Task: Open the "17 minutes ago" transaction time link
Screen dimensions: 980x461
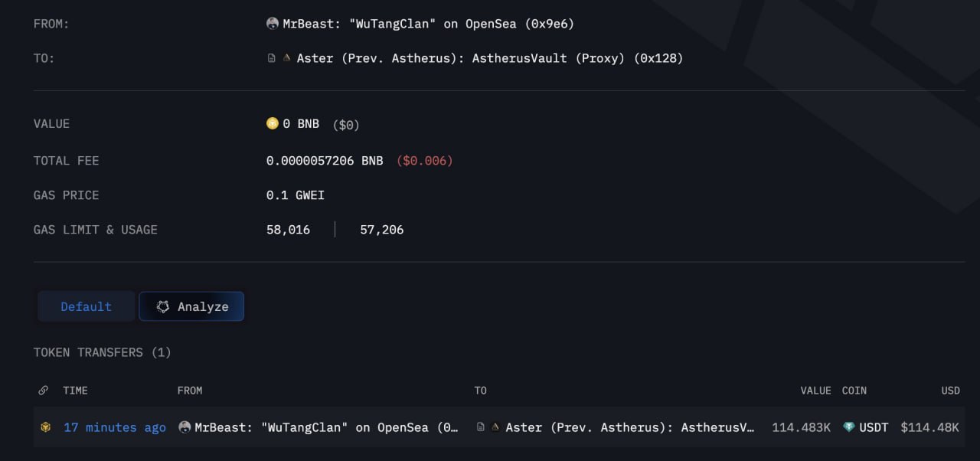Action: click(115, 428)
